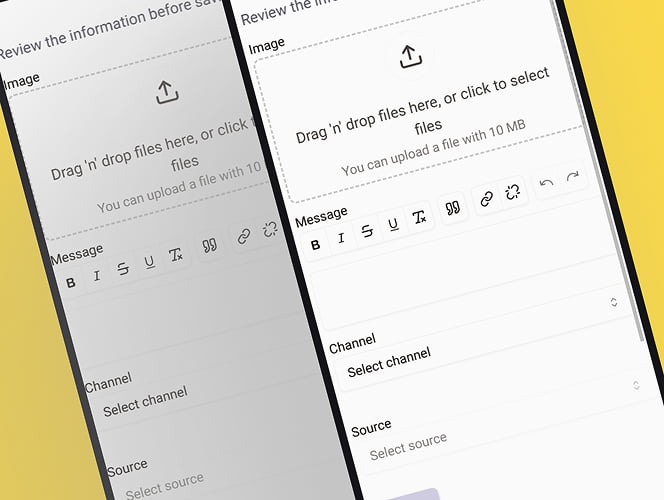Toggle Italic in left phone's Message toolbar

[97, 276]
